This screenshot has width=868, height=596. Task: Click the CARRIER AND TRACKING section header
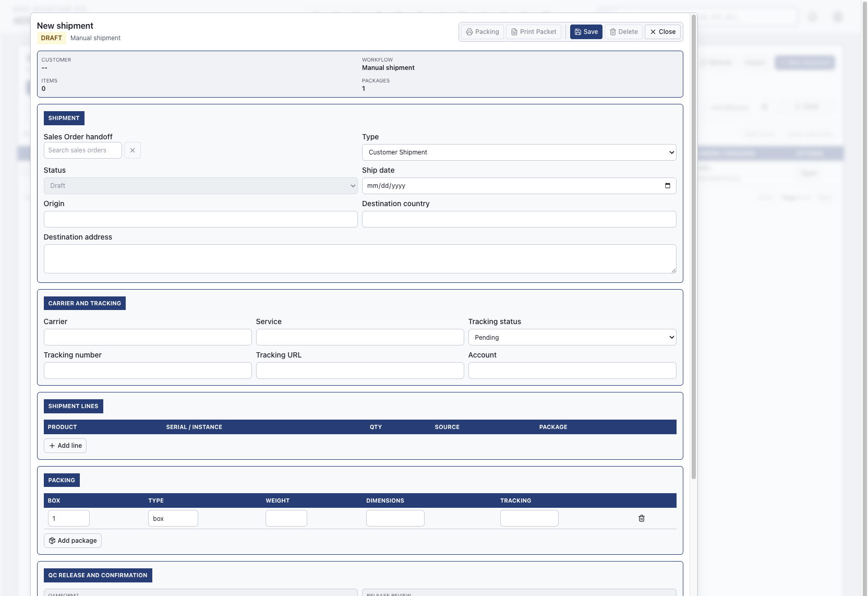(85, 303)
